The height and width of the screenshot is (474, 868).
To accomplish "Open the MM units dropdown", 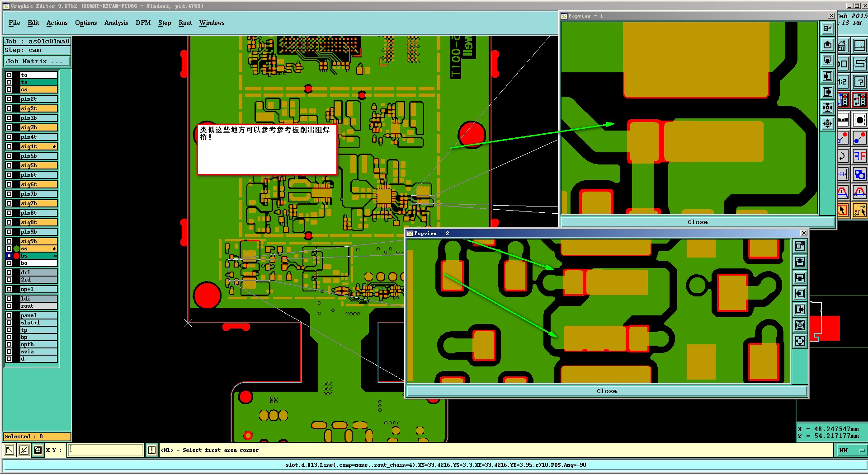I will pyautogui.click(x=851, y=450).
